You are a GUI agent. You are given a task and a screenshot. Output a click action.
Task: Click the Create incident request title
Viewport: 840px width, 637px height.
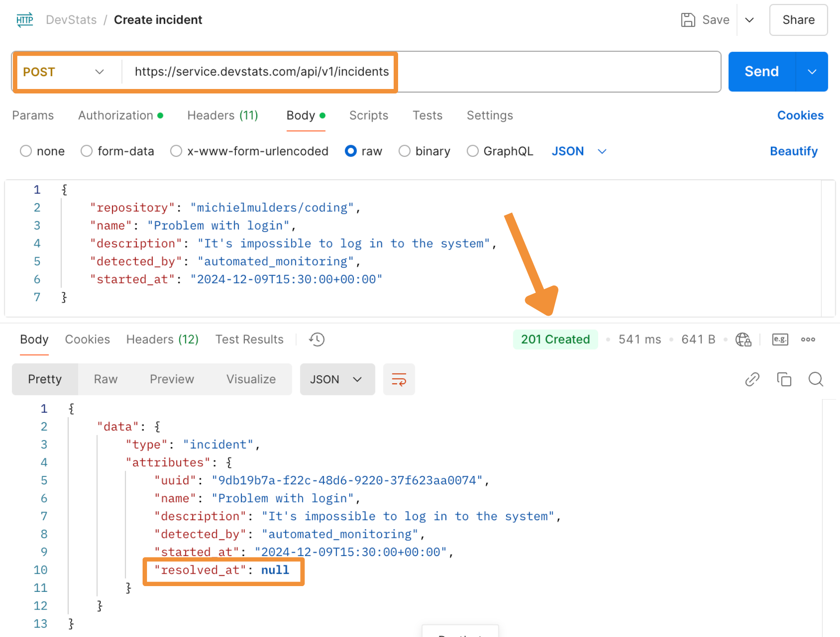point(158,20)
